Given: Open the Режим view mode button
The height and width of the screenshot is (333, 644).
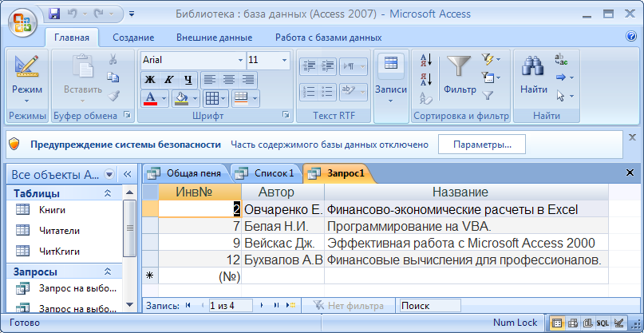Looking at the screenshot, I should [26, 77].
